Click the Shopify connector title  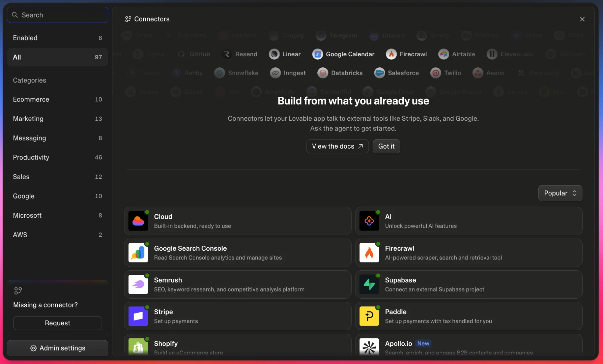coord(166,343)
